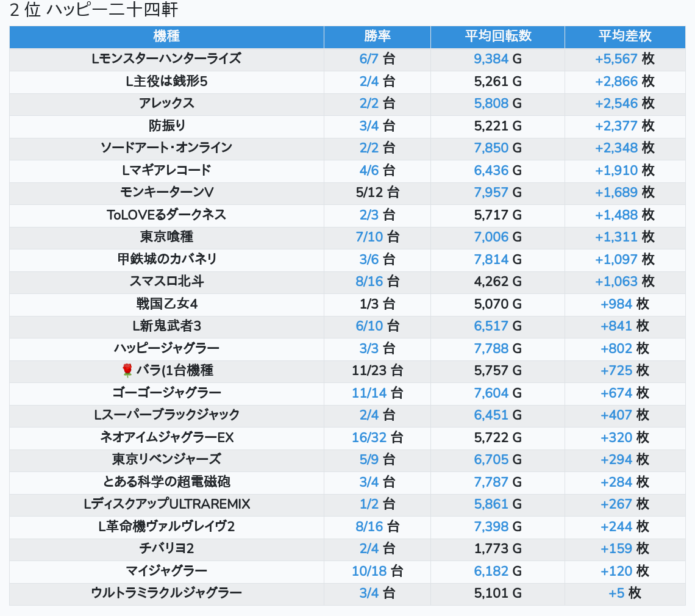Select the L革命機ヴァルヴレイヴ2 machine name
The width and height of the screenshot is (695, 616).
click(166, 526)
